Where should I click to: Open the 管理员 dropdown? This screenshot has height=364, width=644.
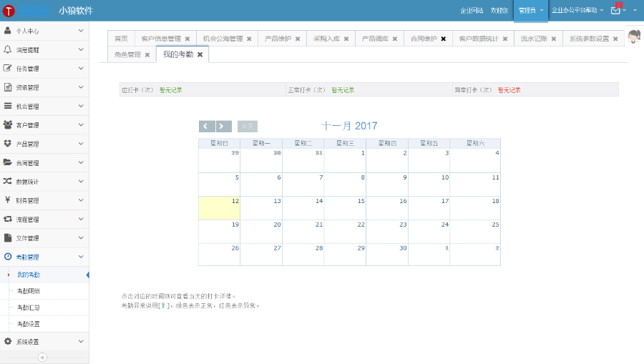coord(531,11)
